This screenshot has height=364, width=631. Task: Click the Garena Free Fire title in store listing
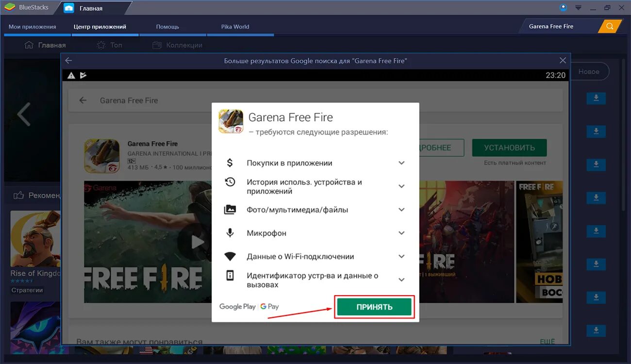pos(152,144)
